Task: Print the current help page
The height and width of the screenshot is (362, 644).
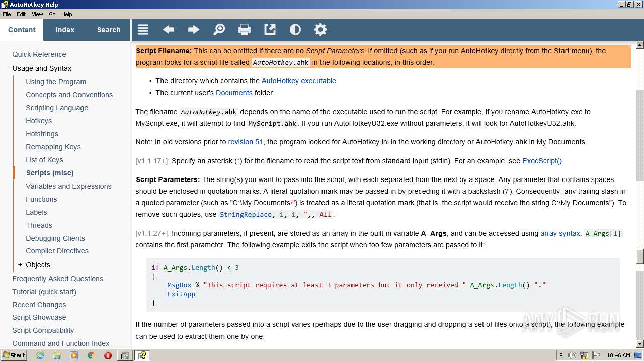Action: tap(245, 30)
